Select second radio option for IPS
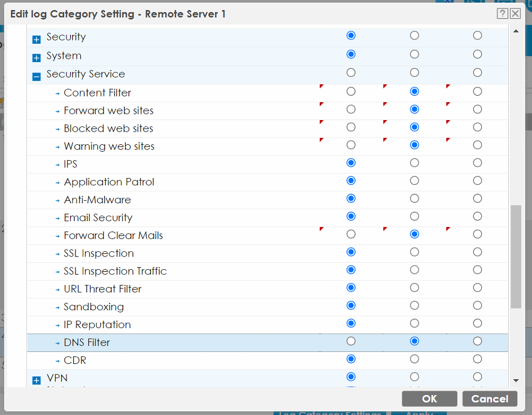The image size is (532, 415). coord(414,163)
